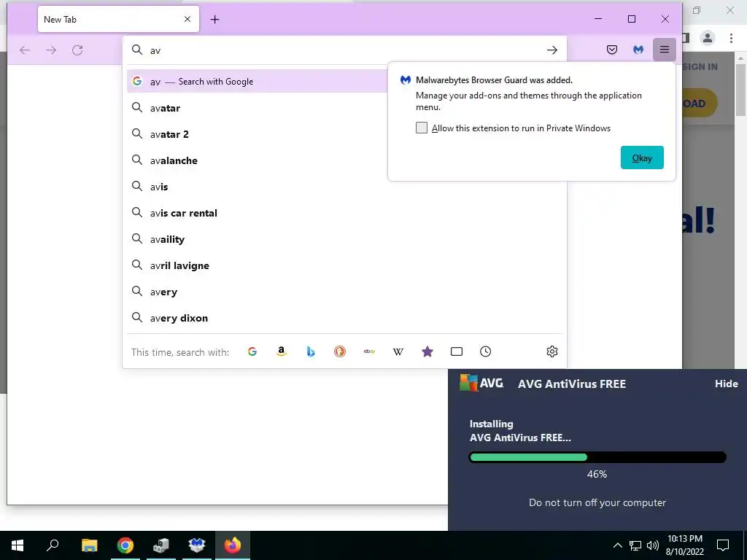Click the AVG installation progress bar

click(597, 457)
